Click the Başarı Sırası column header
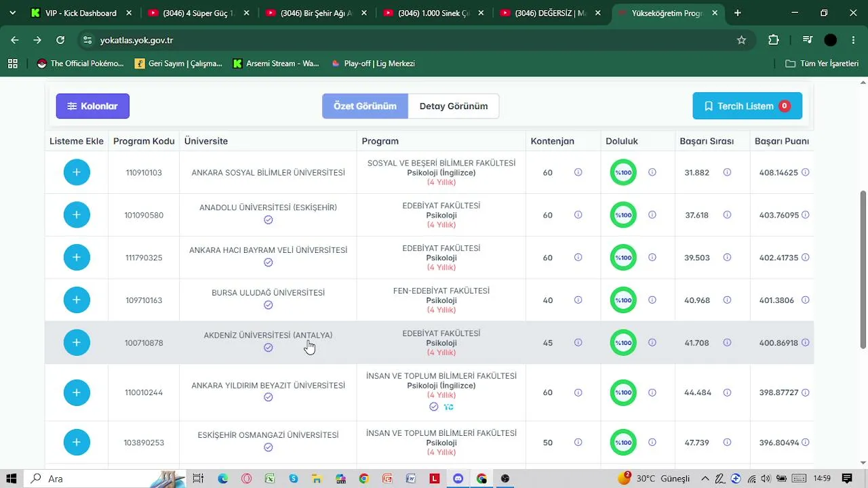 [x=707, y=141]
